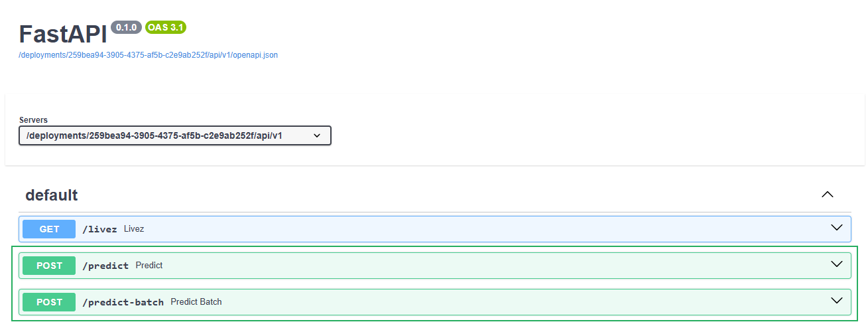Click the /predict-batch path text

click(123, 302)
